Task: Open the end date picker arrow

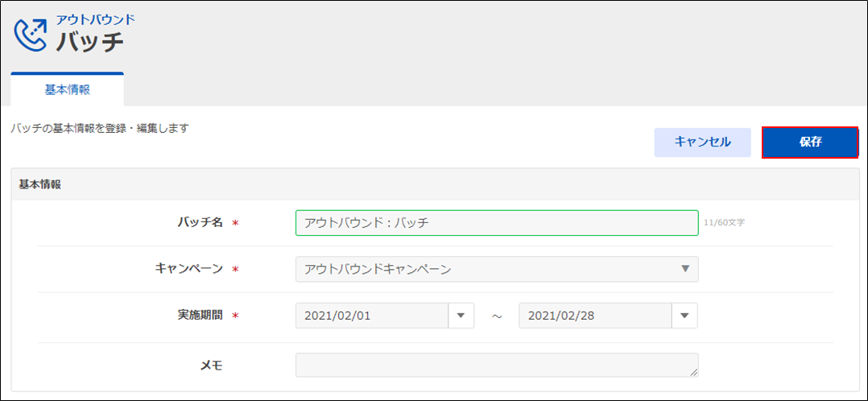Action: (x=684, y=316)
